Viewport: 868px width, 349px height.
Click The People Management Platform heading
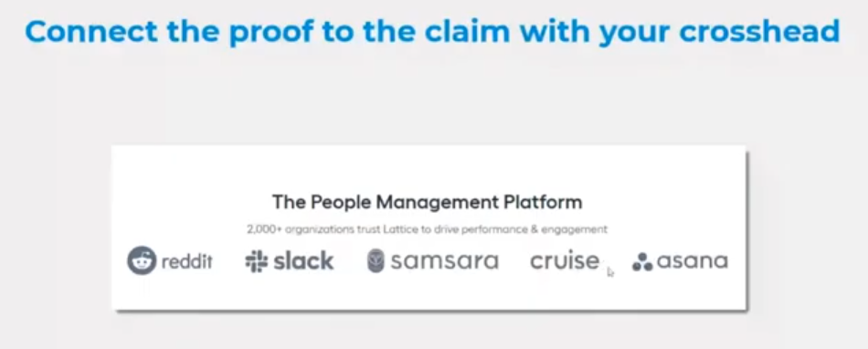click(427, 202)
